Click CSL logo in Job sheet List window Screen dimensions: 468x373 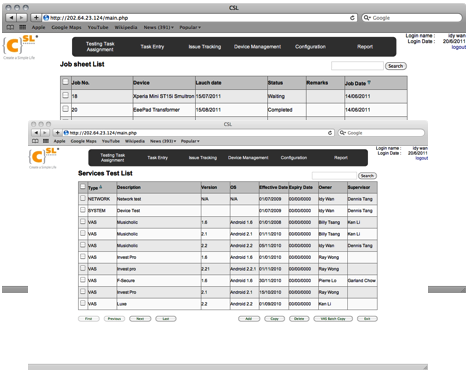pyautogui.click(x=20, y=47)
